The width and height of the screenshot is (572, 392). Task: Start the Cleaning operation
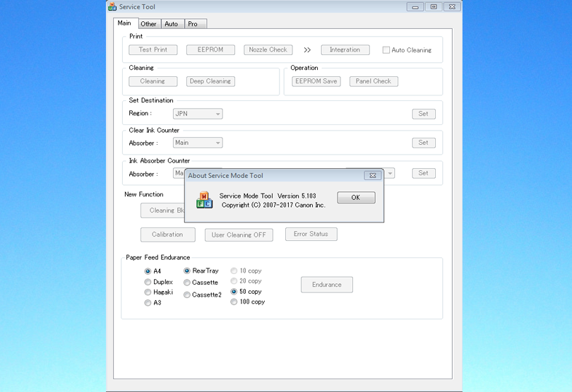(153, 81)
